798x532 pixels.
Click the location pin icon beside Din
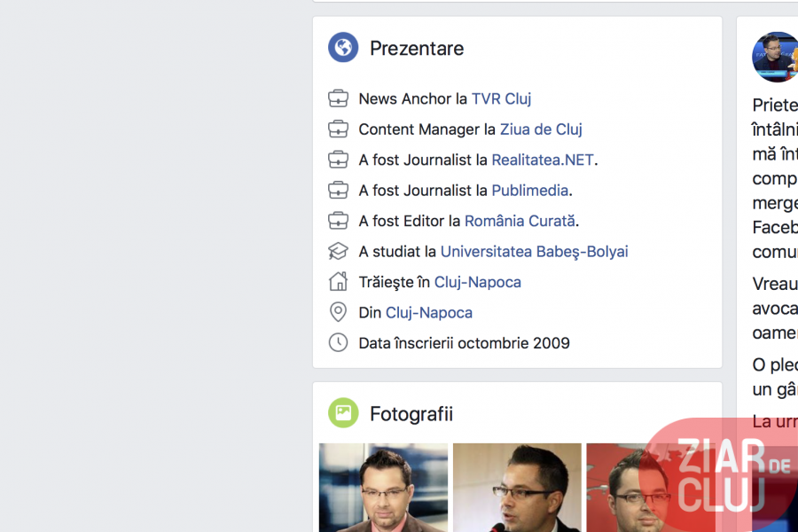click(338, 312)
